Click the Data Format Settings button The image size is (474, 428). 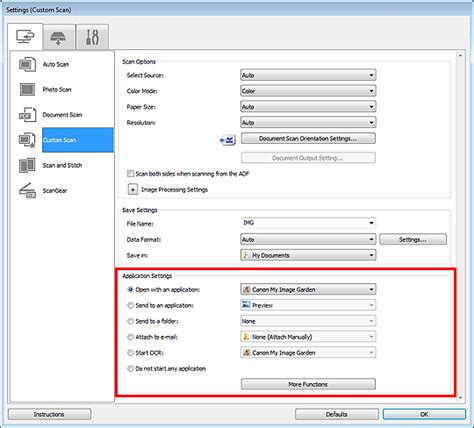pos(413,239)
